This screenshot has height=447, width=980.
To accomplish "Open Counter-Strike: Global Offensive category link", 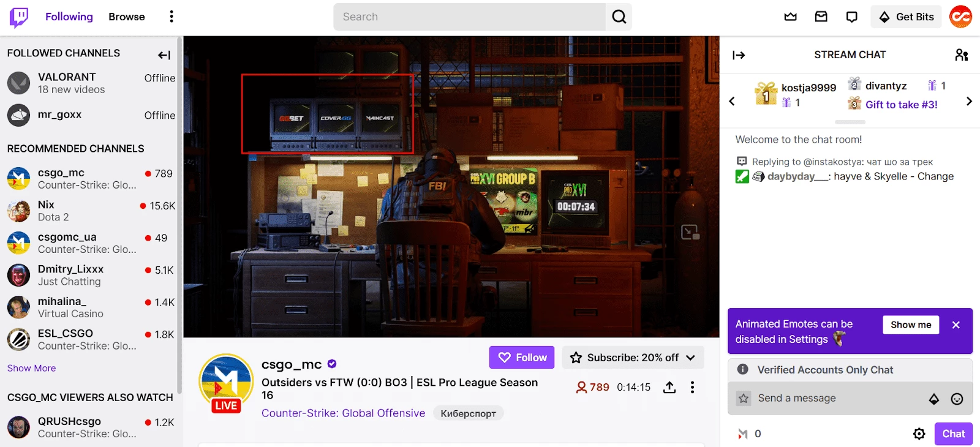I will point(343,413).
